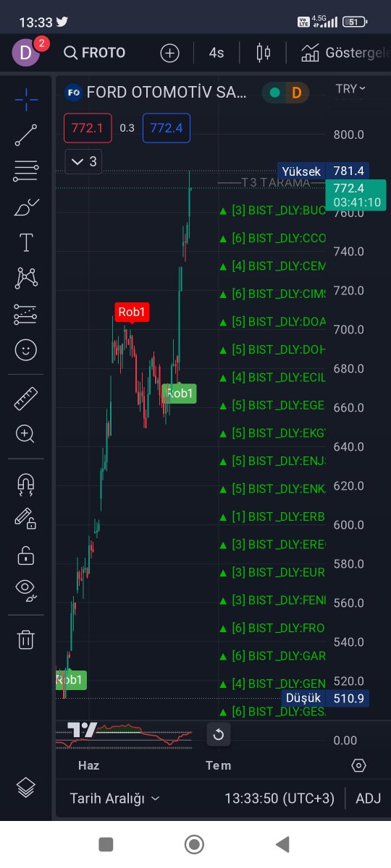The width and height of the screenshot is (391, 868).
Task: Open the chart patterns tool
Action: click(x=26, y=278)
